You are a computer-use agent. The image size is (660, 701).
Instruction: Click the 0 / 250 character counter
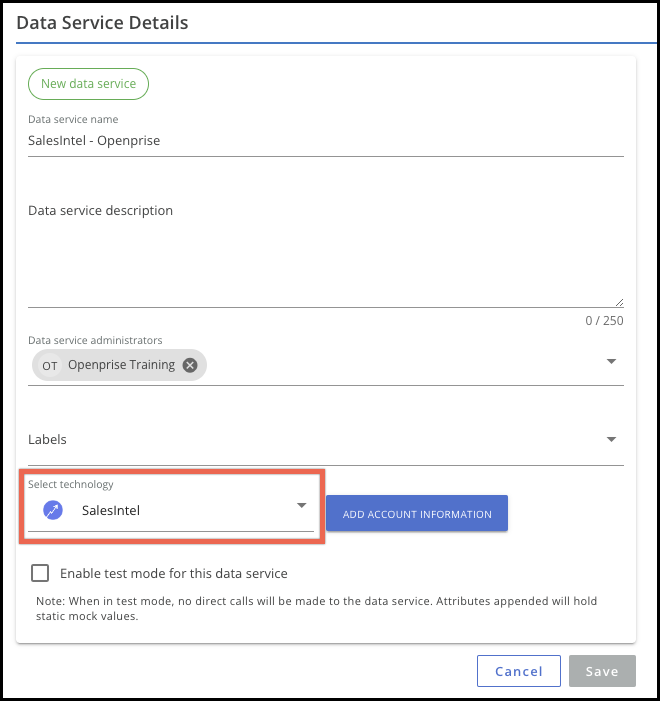tap(604, 321)
